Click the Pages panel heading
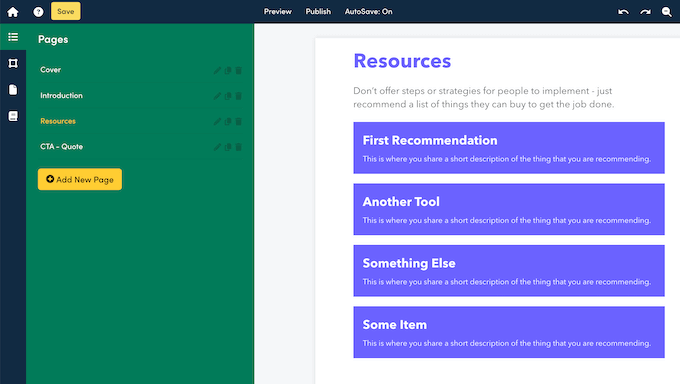 tap(53, 39)
